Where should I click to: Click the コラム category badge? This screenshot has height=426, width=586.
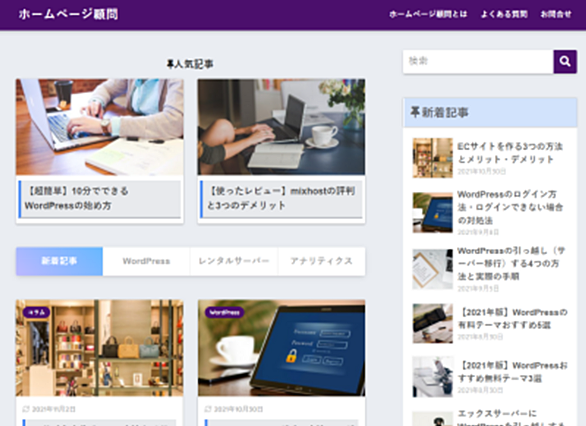pyautogui.click(x=36, y=312)
